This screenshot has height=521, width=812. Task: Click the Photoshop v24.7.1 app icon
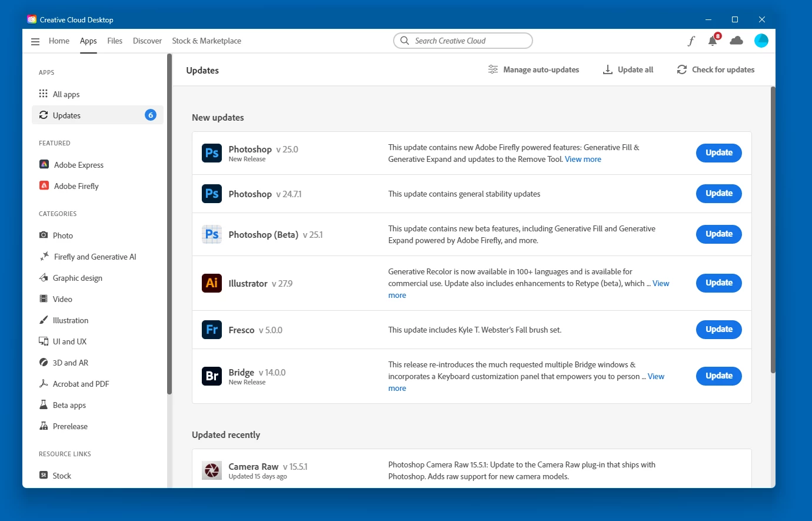pyautogui.click(x=212, y=194)
